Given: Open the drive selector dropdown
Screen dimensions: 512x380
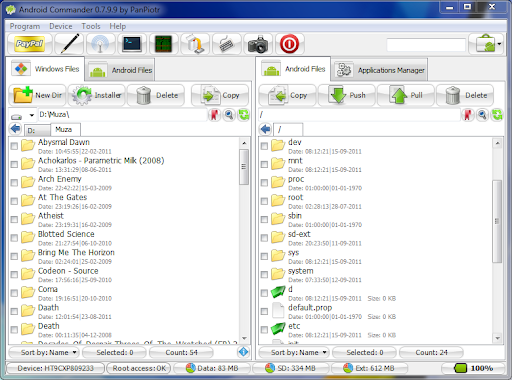Looking at the screenshot, I should [x=22, y=115].
